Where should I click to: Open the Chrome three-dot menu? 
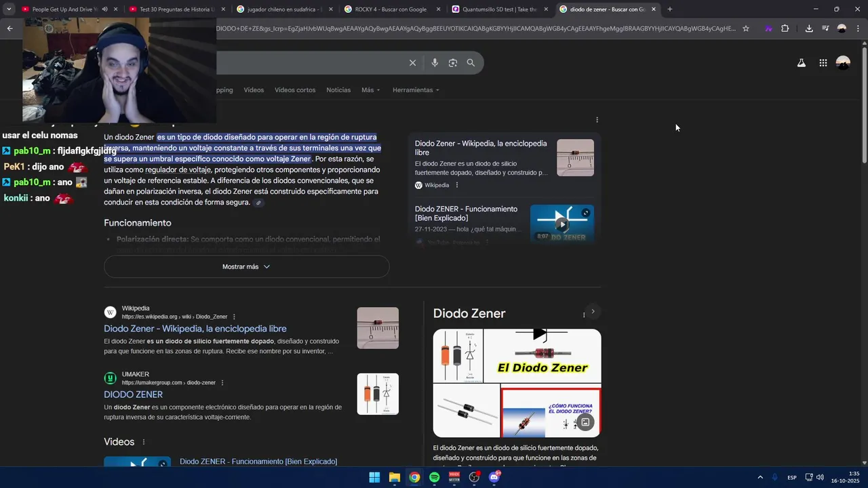[858, 28]
